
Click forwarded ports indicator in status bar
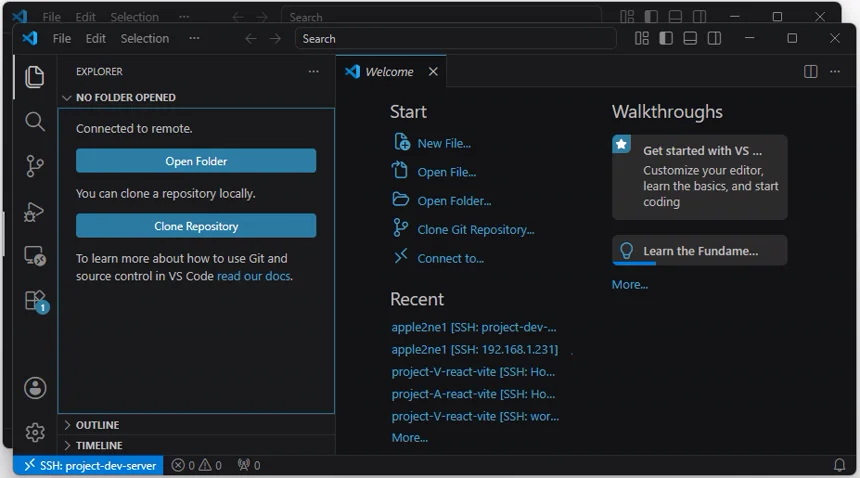coord(249,466)
